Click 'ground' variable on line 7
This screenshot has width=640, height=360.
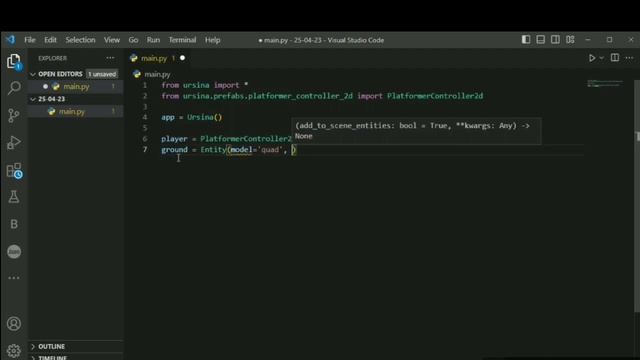(x=174, y=149)
